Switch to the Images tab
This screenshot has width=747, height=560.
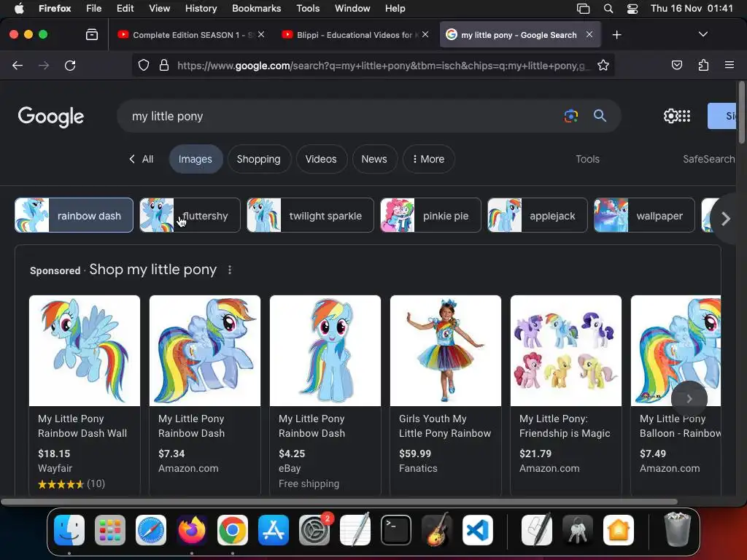pyautogui.click(x=196, y=159)
